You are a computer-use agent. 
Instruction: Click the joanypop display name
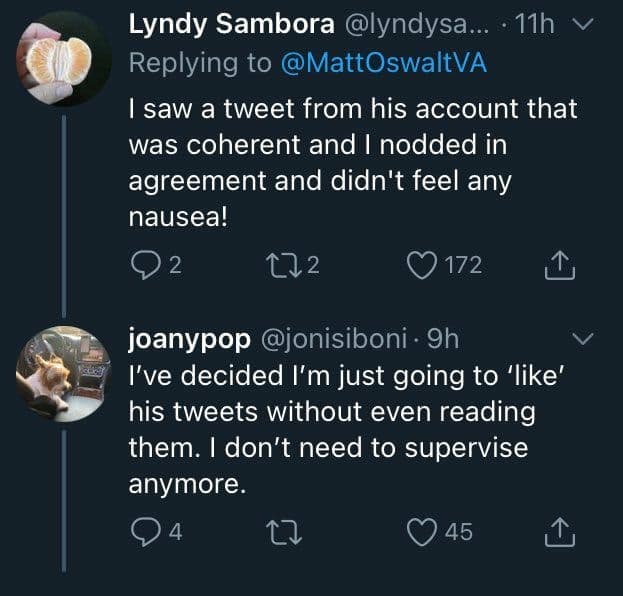tap(190, 340)
